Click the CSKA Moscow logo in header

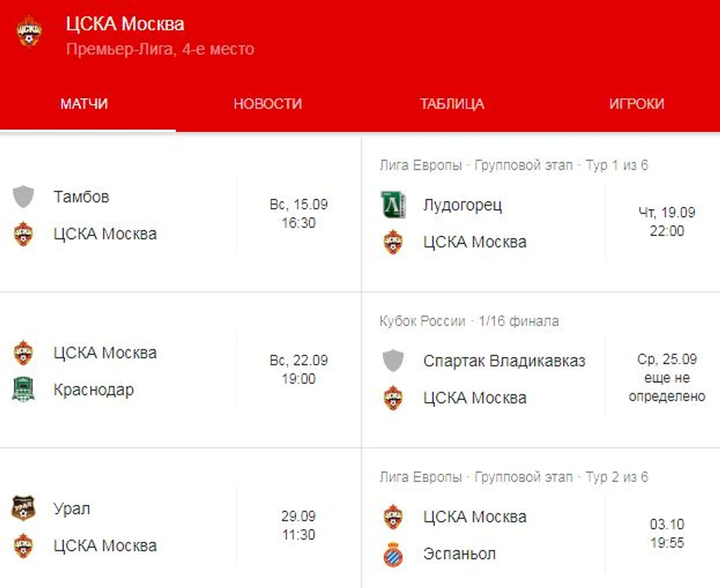[29, 32]
